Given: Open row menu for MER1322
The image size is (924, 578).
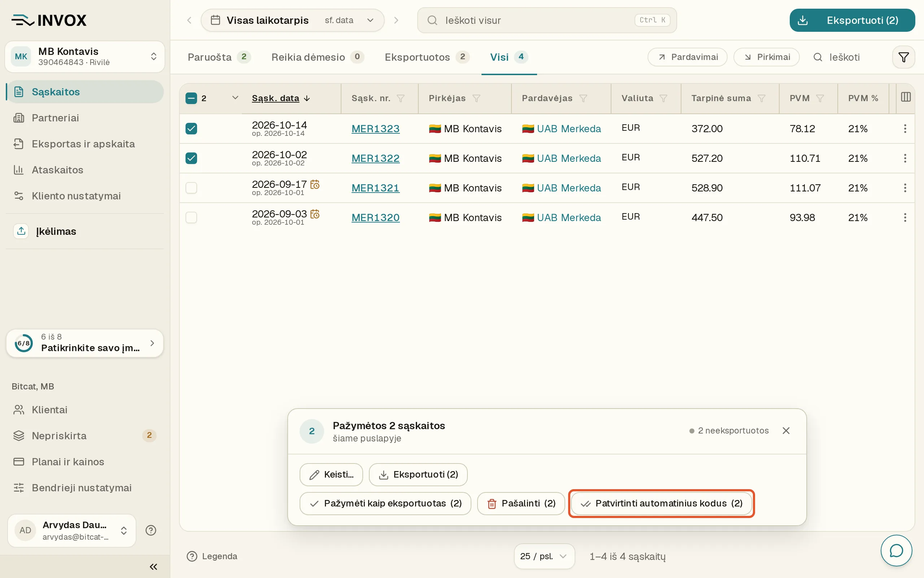Looking at the screenshot, I should [905, 158].
